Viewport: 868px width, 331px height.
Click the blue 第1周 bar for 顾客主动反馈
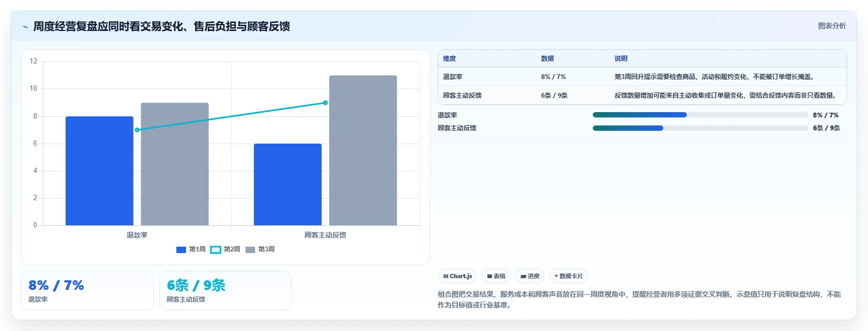[x=288, y=184]
